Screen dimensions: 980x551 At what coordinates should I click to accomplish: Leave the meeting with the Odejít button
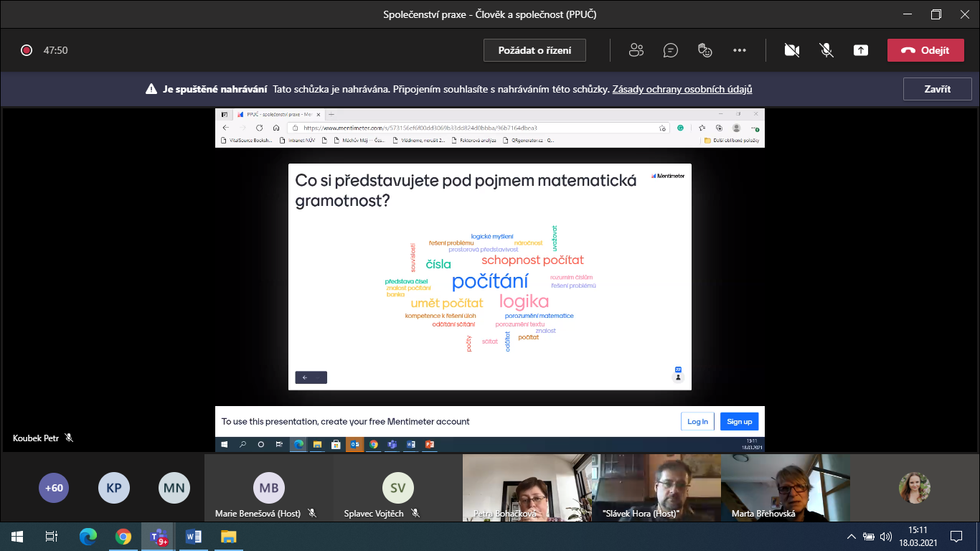click(925, 50)
